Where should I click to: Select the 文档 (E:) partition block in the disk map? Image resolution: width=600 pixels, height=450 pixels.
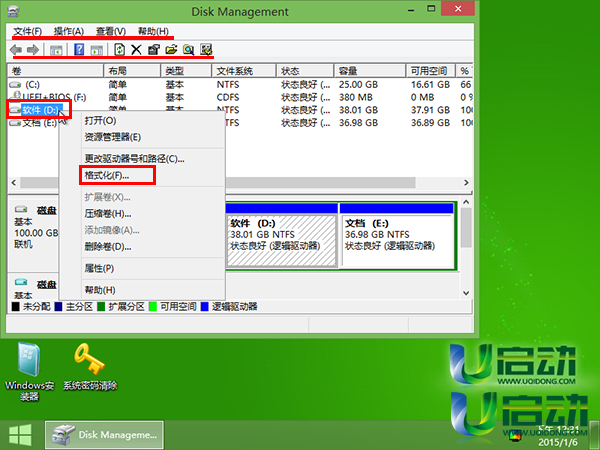point(397,235)
